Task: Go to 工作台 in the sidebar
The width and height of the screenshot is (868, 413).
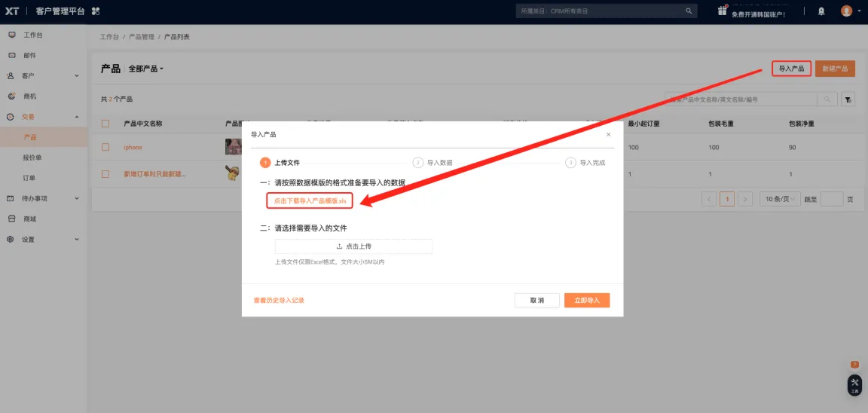Action: 33,35
